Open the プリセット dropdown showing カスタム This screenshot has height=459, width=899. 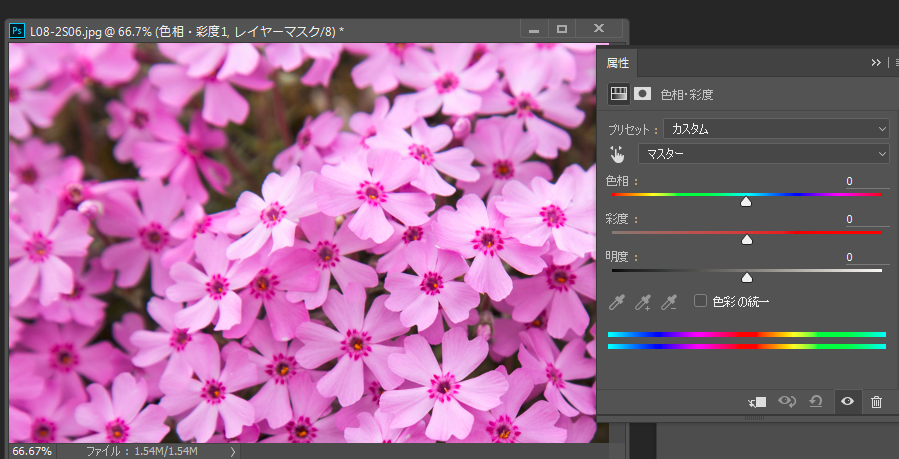tap(776, 129)
